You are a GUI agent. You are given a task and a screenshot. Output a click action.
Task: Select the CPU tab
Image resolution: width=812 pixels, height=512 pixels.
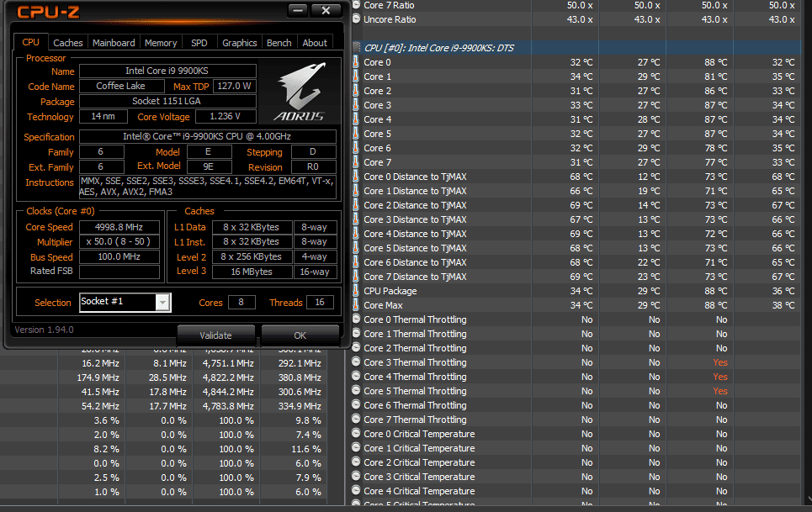[30, 42]
